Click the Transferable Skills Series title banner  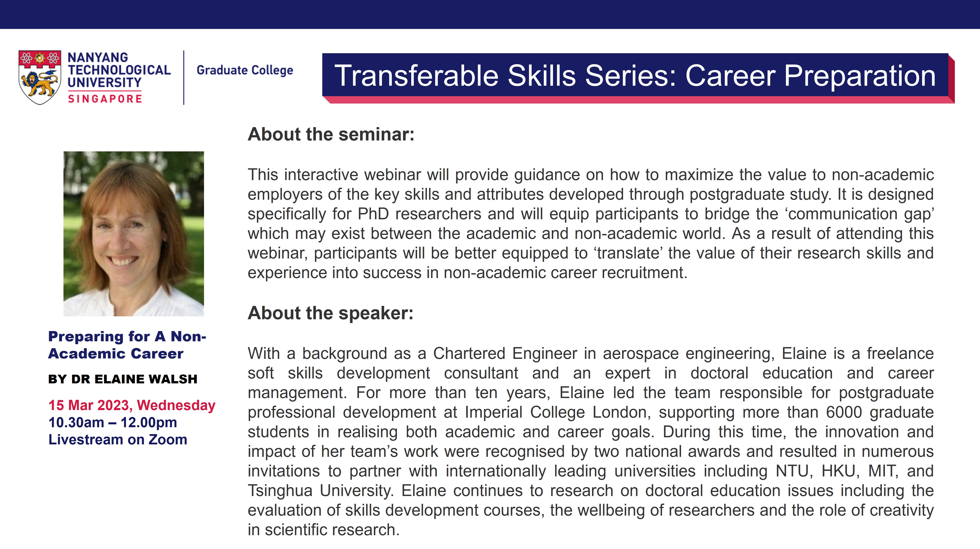tap(635, 76)
